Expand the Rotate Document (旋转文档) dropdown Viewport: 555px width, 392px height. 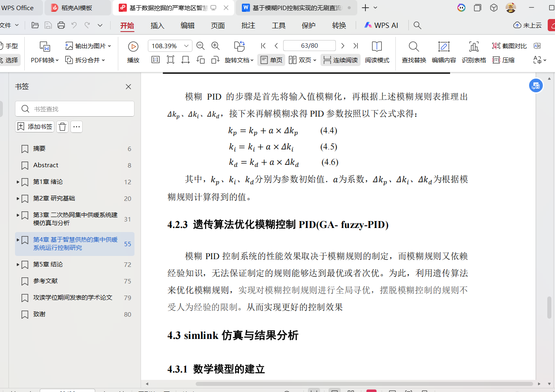[239, 60]
